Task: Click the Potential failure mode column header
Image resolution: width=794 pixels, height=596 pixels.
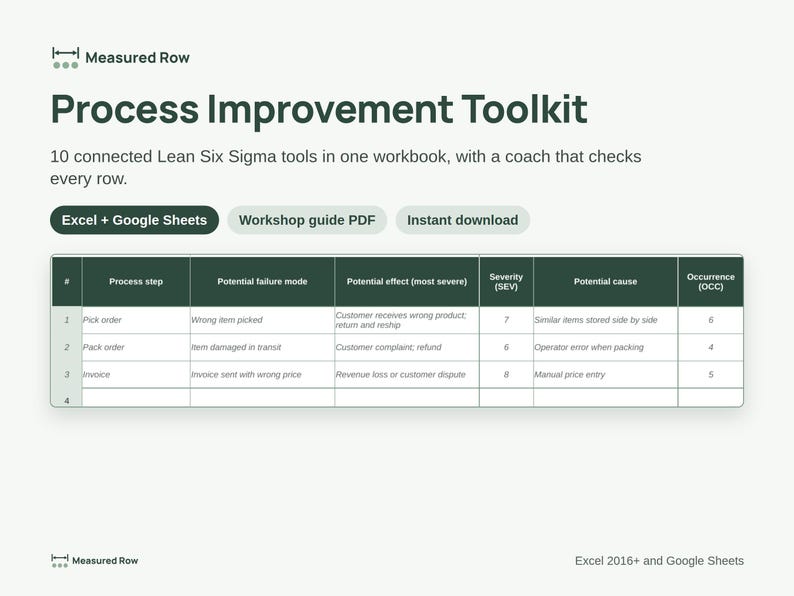Action: point(262,282)
